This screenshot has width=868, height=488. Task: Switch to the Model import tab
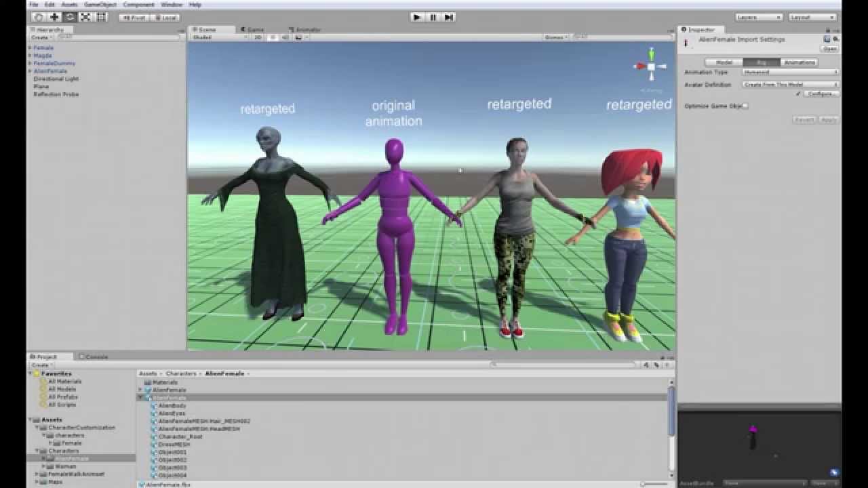click(724, 62)
